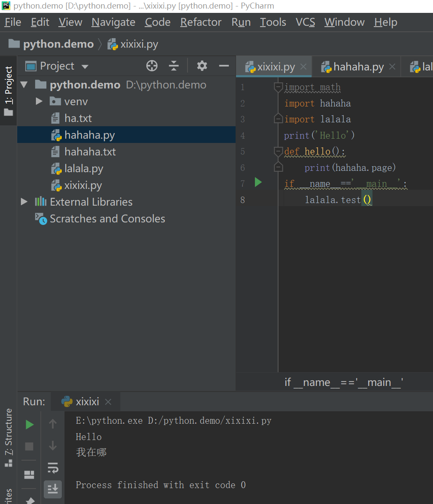Open the Project view dropdown arrow

point(85,67)
